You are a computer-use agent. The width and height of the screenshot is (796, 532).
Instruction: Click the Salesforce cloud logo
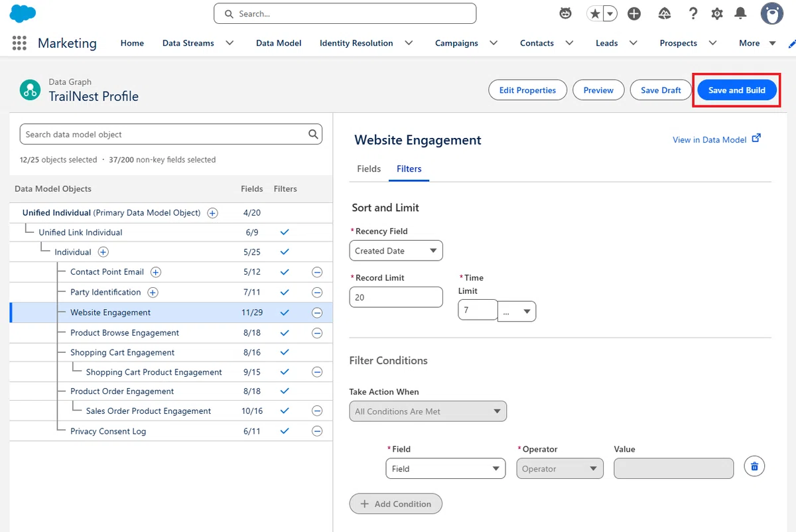click(x=23, y=13)
